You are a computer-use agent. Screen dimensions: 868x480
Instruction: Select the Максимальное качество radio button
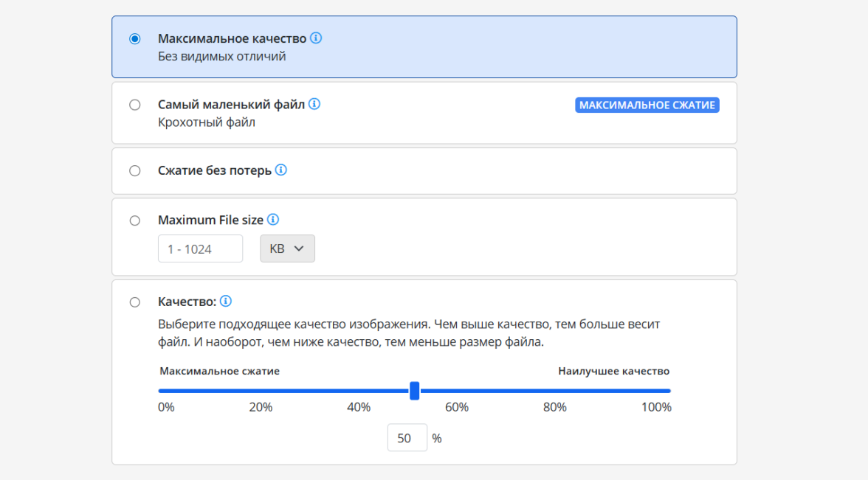(135, 39)
